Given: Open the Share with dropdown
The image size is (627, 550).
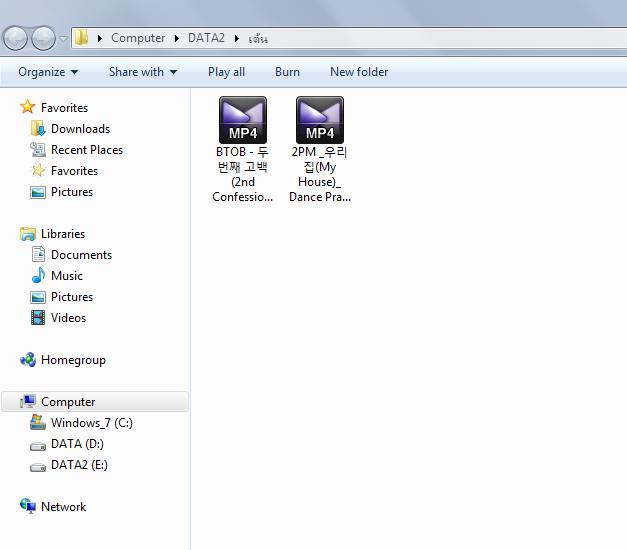Looking at the screenshot, I should point(143,72).
